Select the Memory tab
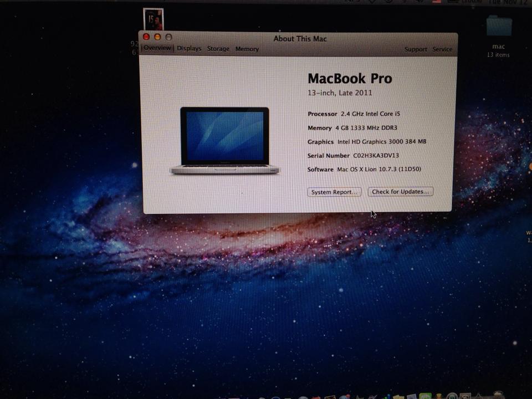The image size is (532, 399). click(247, 49)
